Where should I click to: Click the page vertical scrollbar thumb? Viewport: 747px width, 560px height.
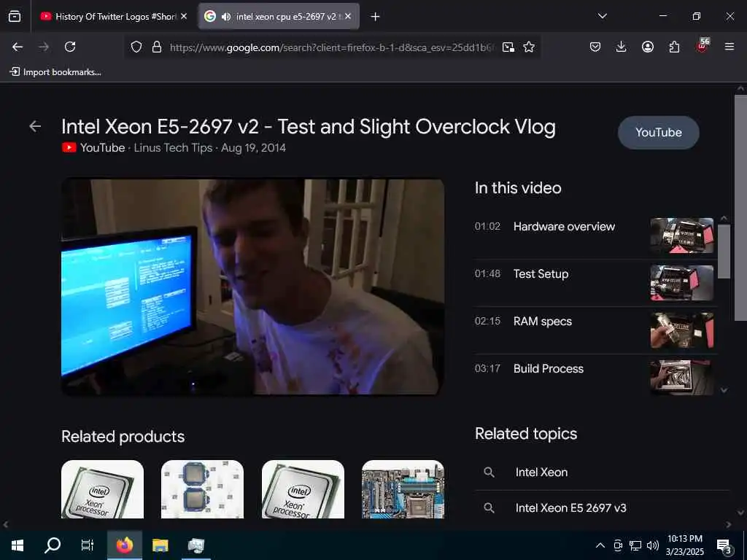tap(740, 208)
